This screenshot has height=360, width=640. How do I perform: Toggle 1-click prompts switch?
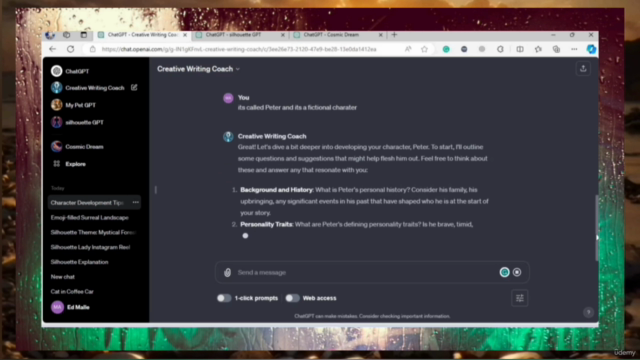(x=224, y=298)
